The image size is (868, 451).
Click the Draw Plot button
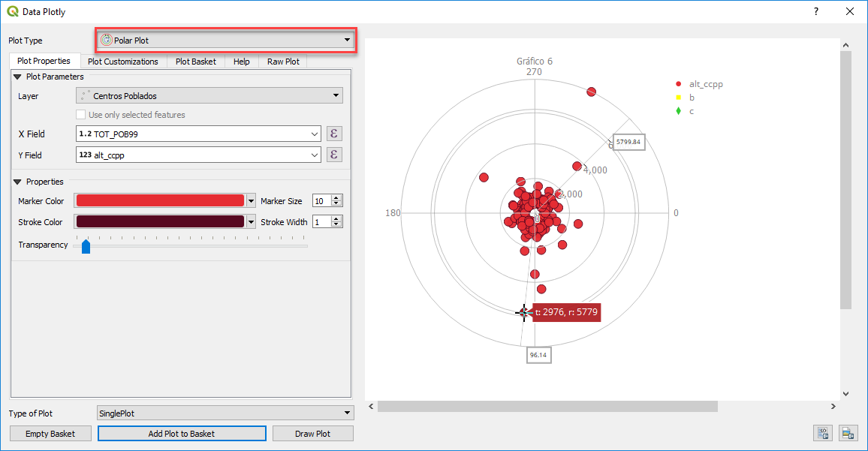[312, 433]
